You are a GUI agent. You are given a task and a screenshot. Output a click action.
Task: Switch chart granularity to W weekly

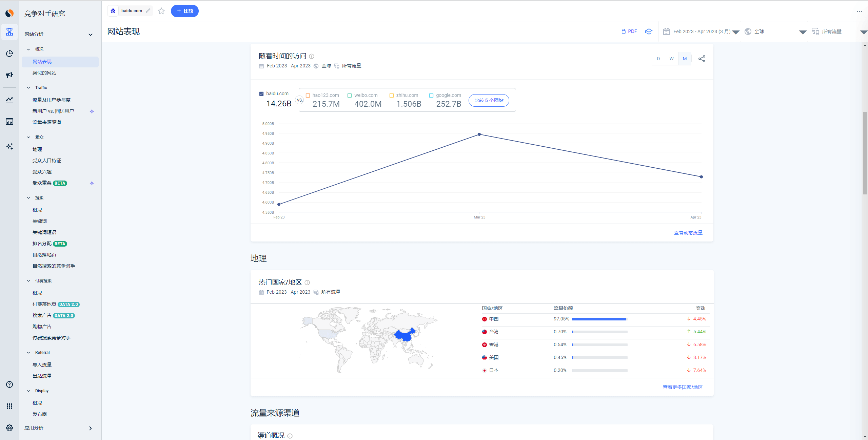pos(671,59)
